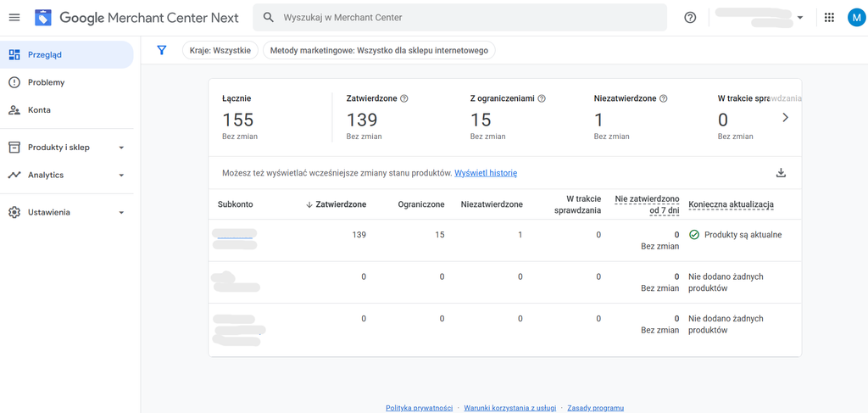
Task: Click the Ustawienia gear icon
Action: (14, 213)
